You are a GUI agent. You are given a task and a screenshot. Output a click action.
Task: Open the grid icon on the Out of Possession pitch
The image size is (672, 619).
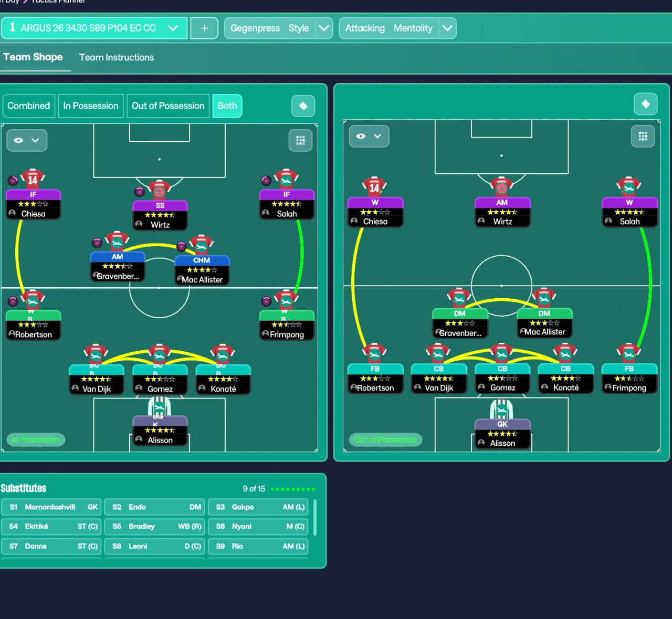pyautogui.click(x=643, y=137)
